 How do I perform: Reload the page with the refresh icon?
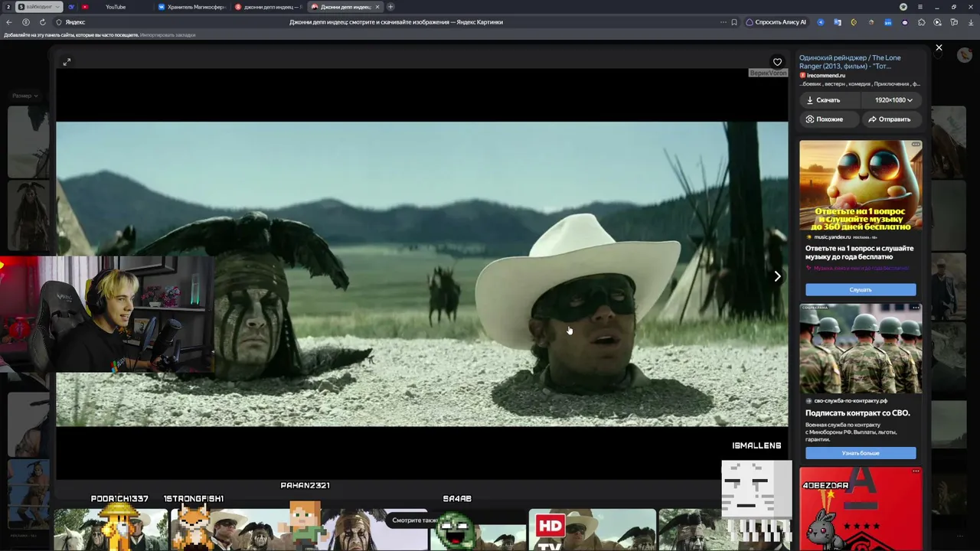point(42,22)
